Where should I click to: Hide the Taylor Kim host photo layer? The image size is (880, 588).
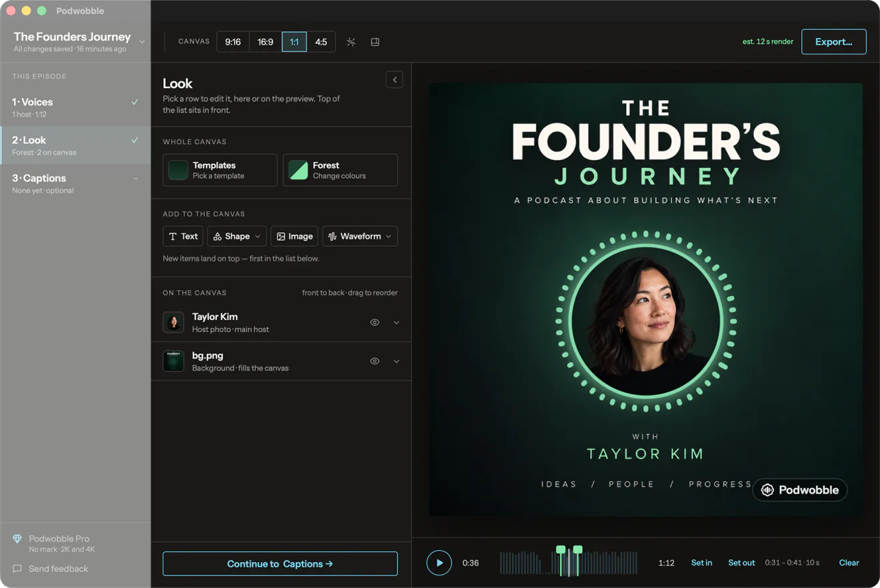pos(375,323)
